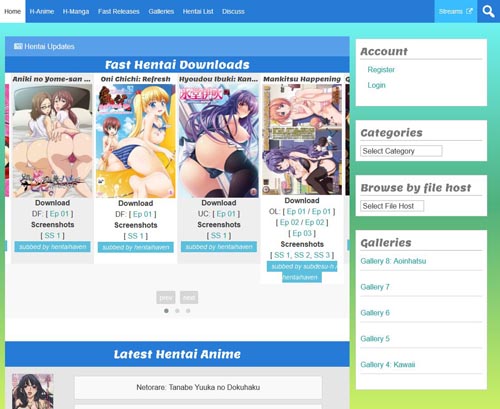Open the search magnifier icon
Screen dimensions: 500x409
coord(488,11)
